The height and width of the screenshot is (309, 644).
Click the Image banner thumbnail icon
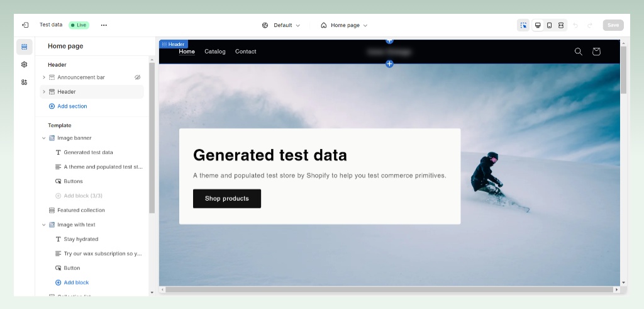[x=52, y=138]
